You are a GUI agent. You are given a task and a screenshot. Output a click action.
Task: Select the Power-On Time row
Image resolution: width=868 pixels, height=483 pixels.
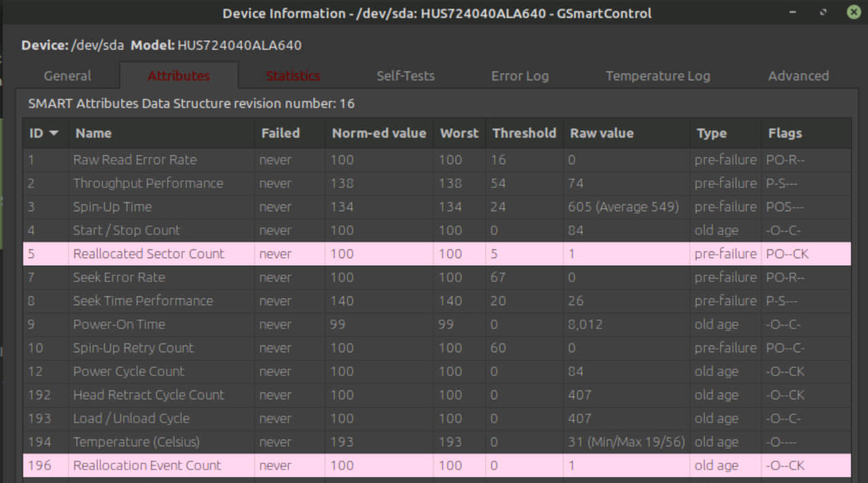coord(119,324)
